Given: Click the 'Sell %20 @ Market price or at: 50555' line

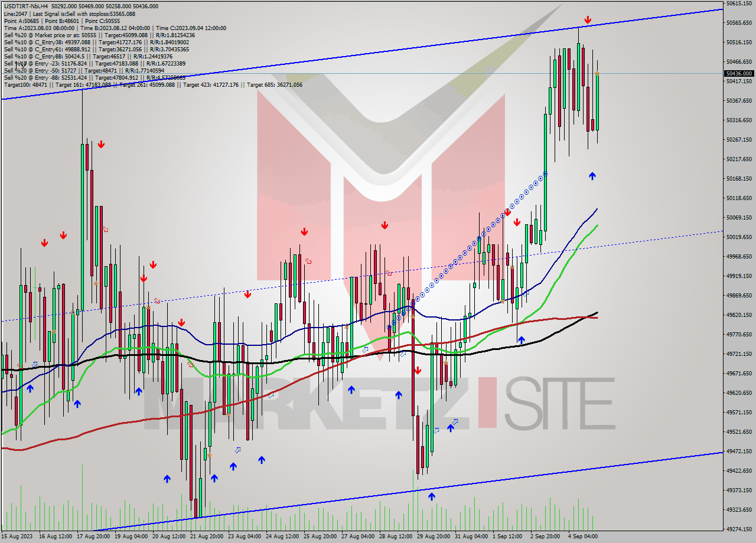Looking at the screenshot, I should tap(99, 35).
